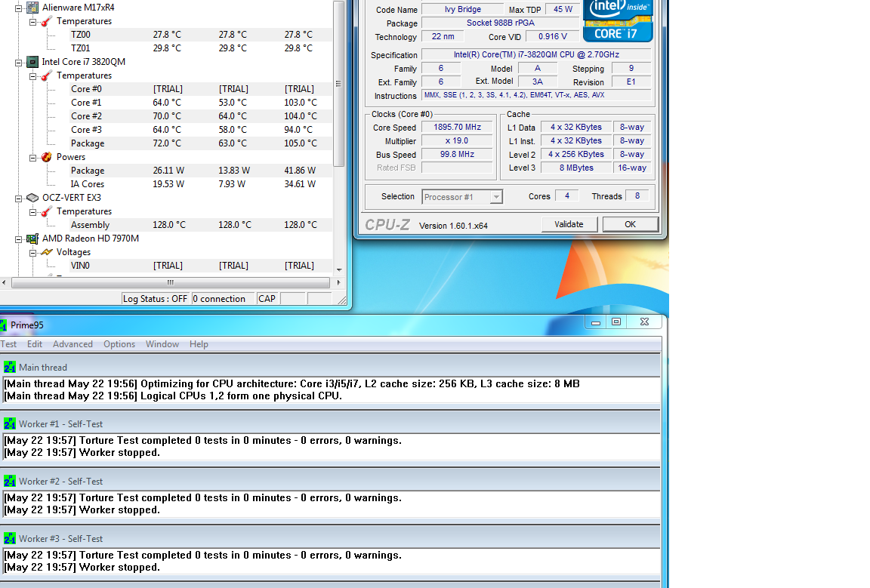Open the Options menu in Prime95
This screenshot has height=588, width=870.
point(119,344)
